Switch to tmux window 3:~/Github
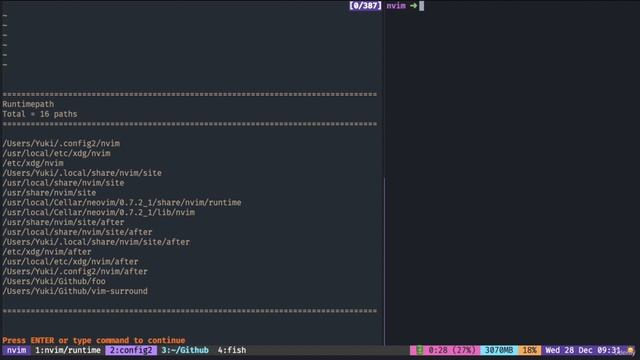This screenshot has height=360, width=640. tap(185, 350)
